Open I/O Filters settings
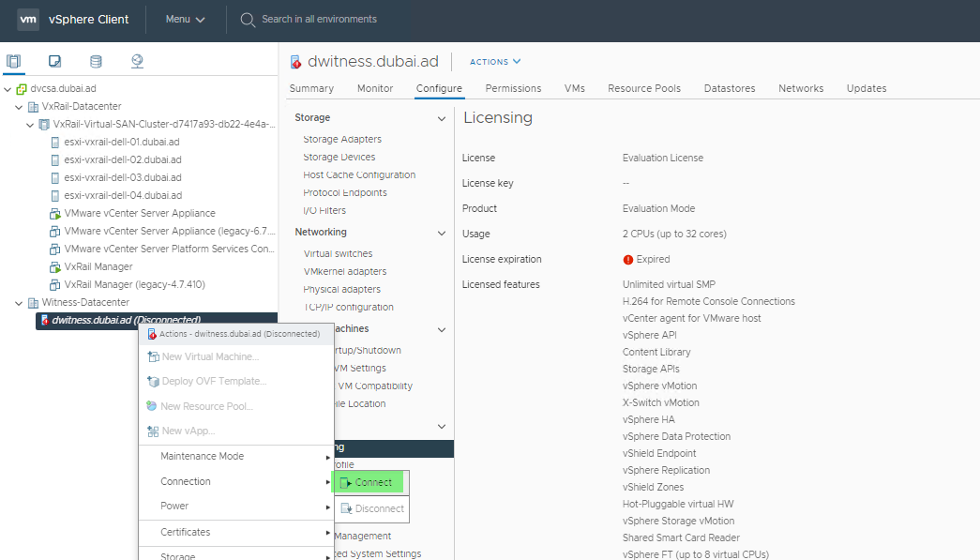This screenshot has height=560, width=980. tap(324, 211)
